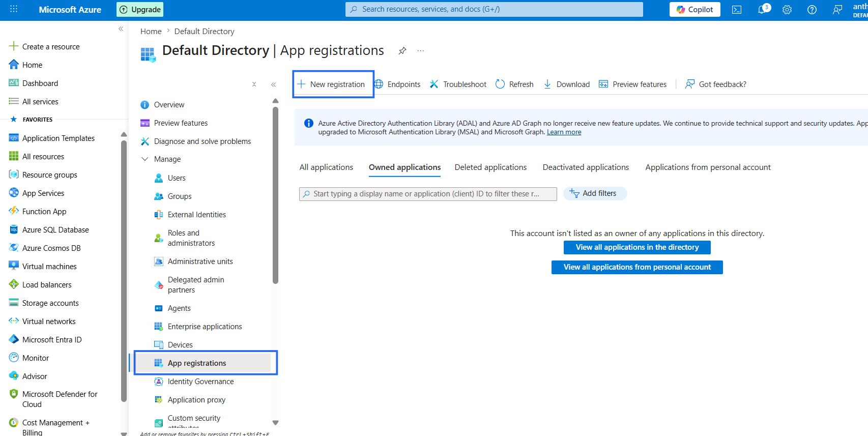Refresh the app registrations list
The image size is (868, 436).
tap(514, 84)
